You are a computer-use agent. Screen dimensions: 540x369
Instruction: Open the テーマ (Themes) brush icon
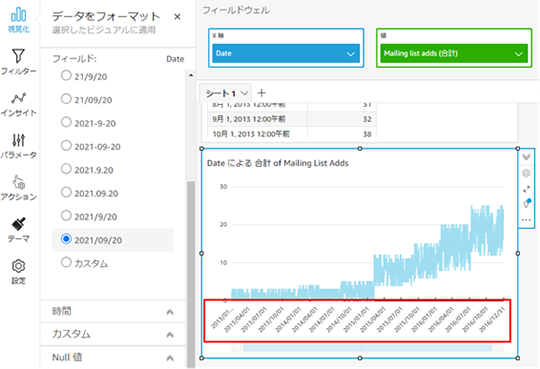click(19, 230)
